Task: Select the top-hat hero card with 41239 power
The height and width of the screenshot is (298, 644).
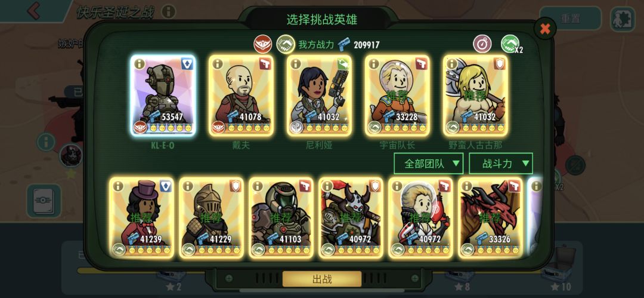Action: (x=142, y=218)
